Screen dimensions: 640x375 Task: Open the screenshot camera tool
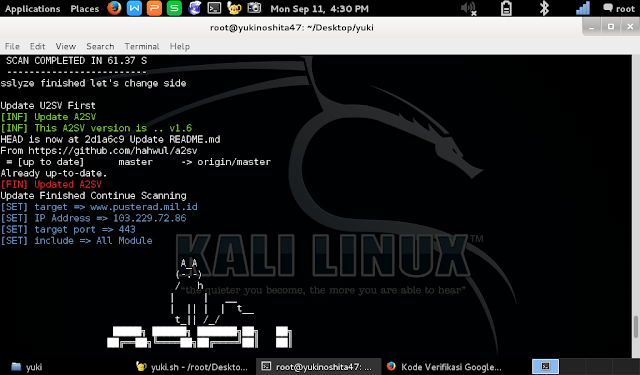click(x=254, y=8)
